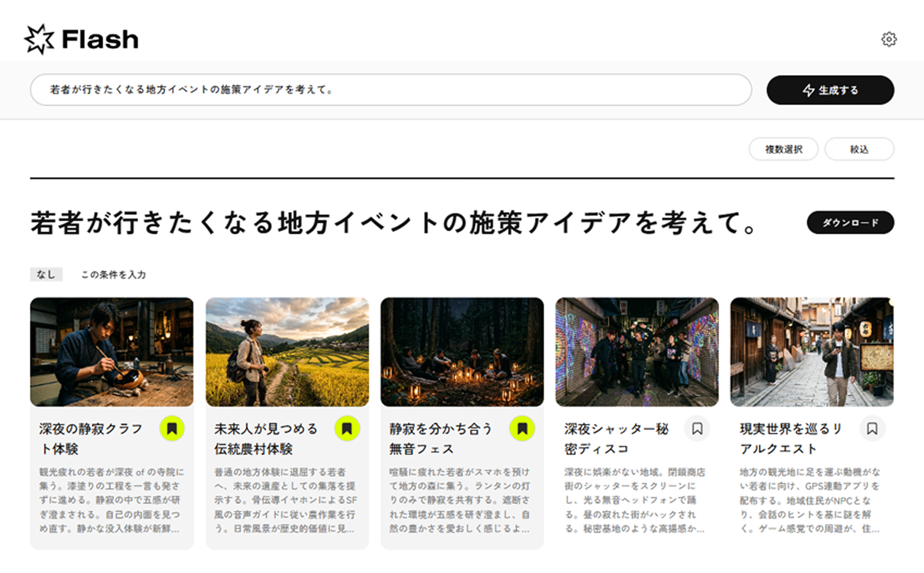Click description starting 深夜に娯楽がない地域
This screenshot has height=573, width=924.
tap(635, 500)
